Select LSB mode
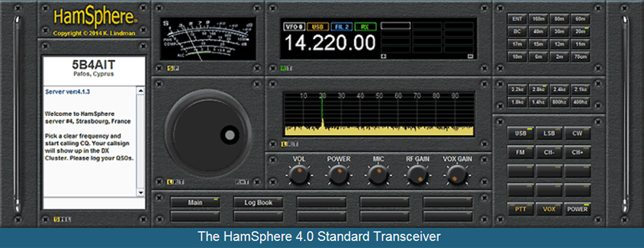The height and width of the screenshot is (248, 644). 549,133
